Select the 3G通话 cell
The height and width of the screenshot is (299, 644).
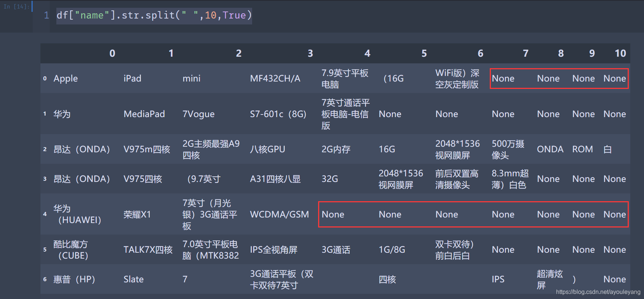[336, 250]
